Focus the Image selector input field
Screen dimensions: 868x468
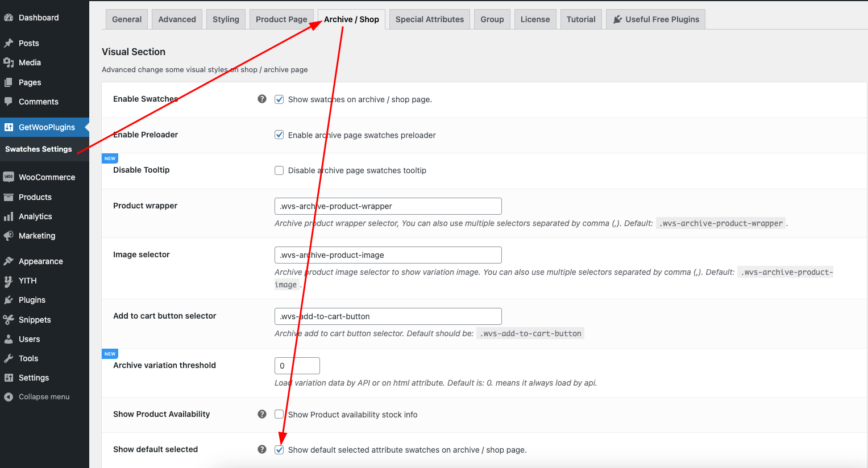click(x=388, y=255)
